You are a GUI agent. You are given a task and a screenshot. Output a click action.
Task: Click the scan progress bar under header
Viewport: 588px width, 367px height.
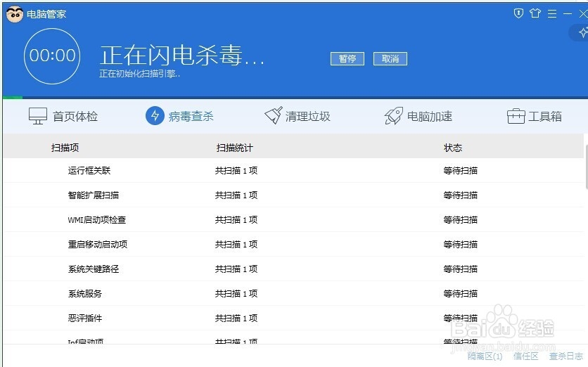pyautogui.click(x=295, y=98)
